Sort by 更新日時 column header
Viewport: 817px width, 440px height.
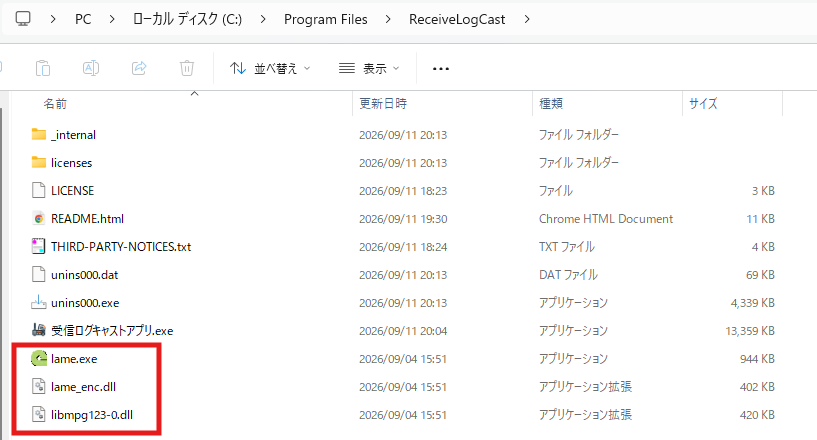click(x=383, y=104)
